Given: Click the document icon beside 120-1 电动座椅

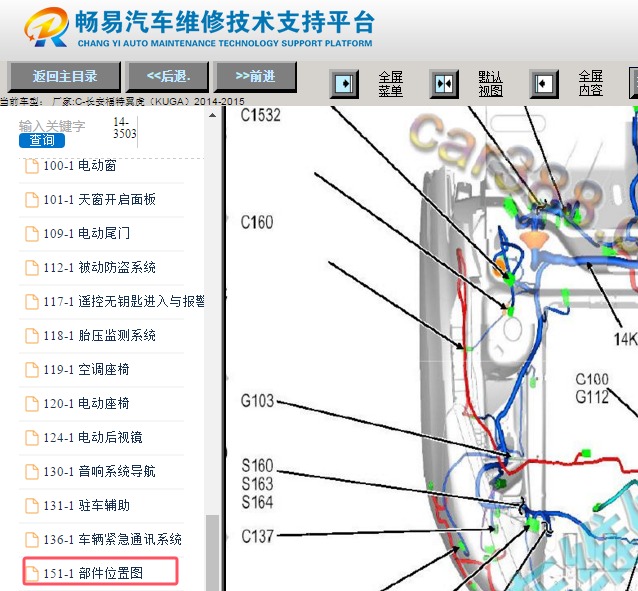Looking at the screenshot, I should 32,404.
